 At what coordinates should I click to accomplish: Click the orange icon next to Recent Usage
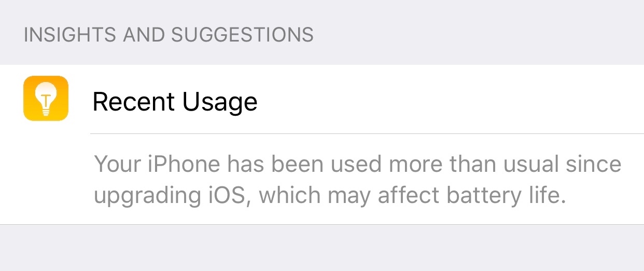pos(46,98)
